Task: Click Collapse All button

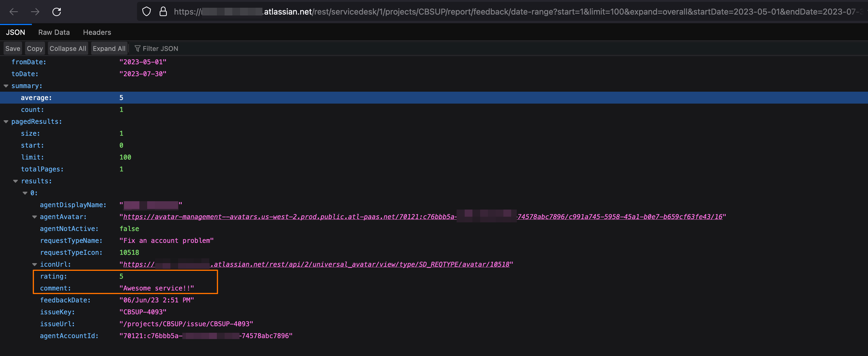Action: click(68, 49)
